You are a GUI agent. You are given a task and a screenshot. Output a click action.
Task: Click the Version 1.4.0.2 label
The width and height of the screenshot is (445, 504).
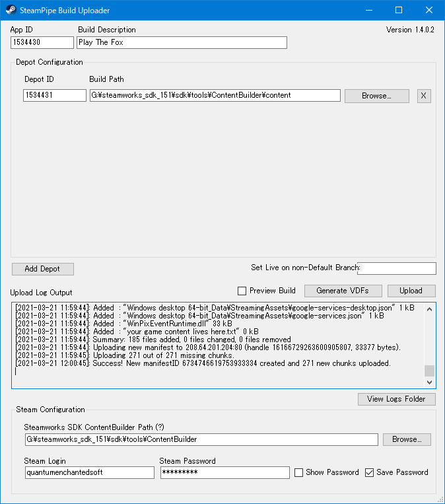tap(410, 30)
